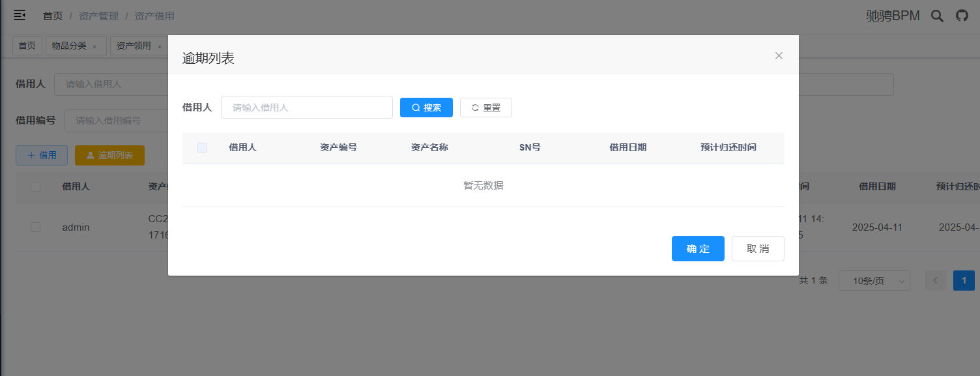
Task: Click the 重置 button in the dialog
Action: (486, 108)
